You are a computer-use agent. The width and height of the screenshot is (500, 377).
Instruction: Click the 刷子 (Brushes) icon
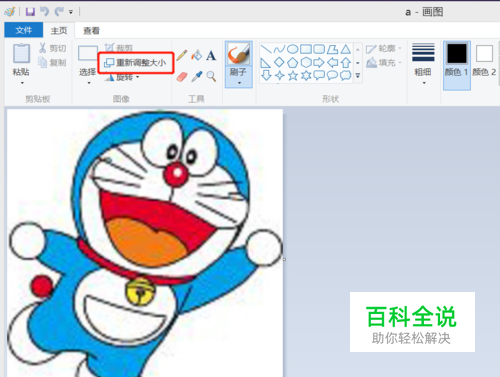tap(238, 54)
